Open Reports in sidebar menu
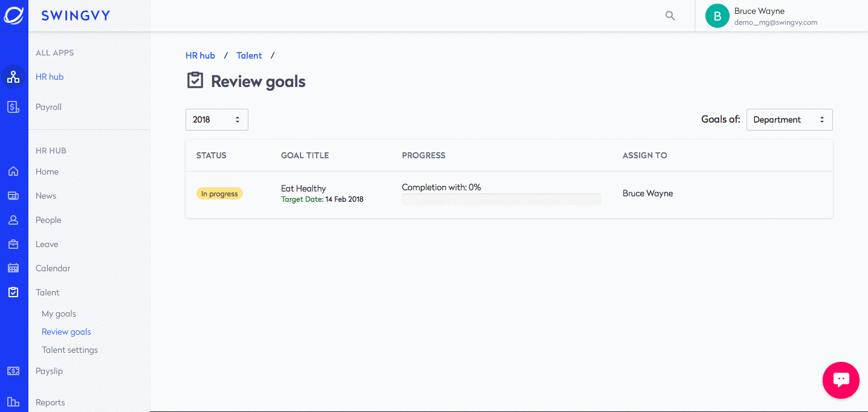This screenshot has width=868, height=412. (x=50, y=402)
